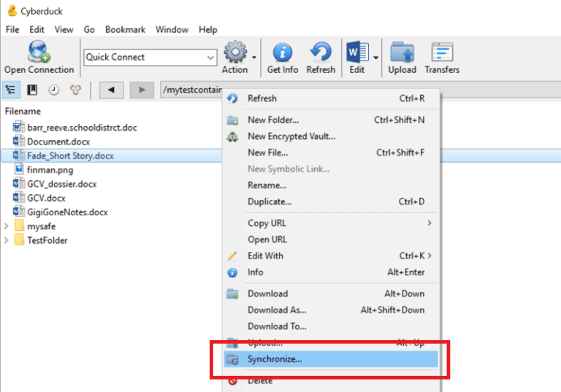The height and width of the screenshot is (392, 561).
Task: Switch to the browser outline view icon
Action: [11, 89]
